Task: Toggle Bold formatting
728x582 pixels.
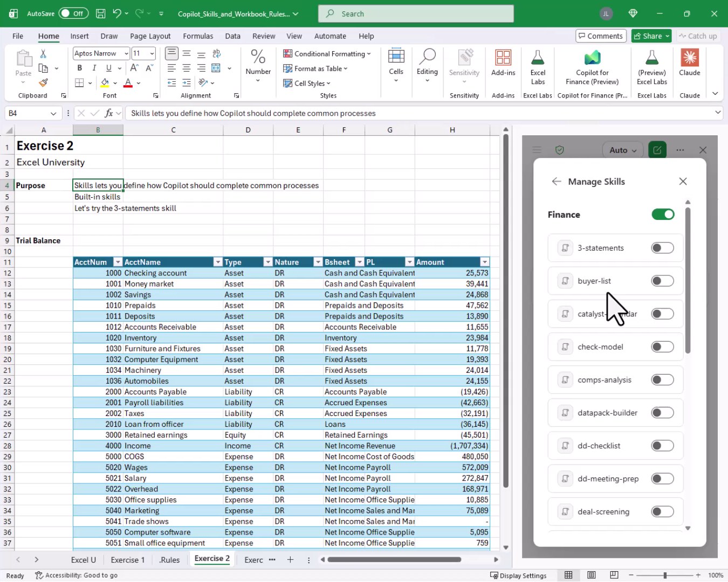Action: [x=80, y=68]
